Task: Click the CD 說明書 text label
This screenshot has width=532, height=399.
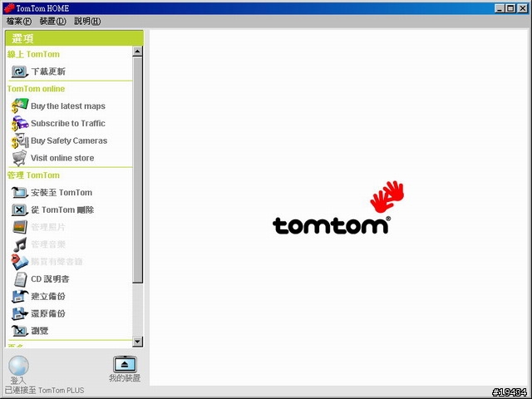Action: pyautogui.click(x=50, y=279)
